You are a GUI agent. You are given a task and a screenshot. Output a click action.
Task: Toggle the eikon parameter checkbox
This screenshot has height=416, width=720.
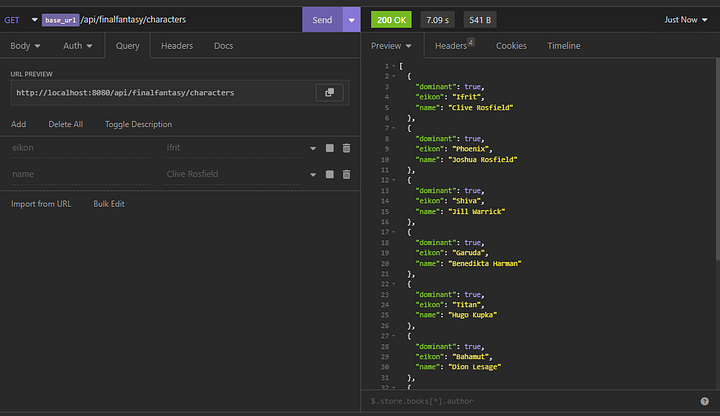[x=330, y=148]
